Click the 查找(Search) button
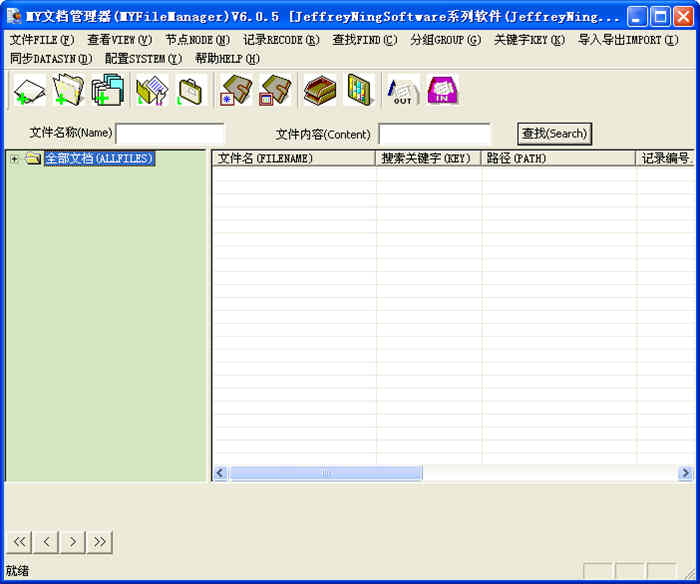The width and height of the screenshot is (700, 584). (x=554, y=133)
